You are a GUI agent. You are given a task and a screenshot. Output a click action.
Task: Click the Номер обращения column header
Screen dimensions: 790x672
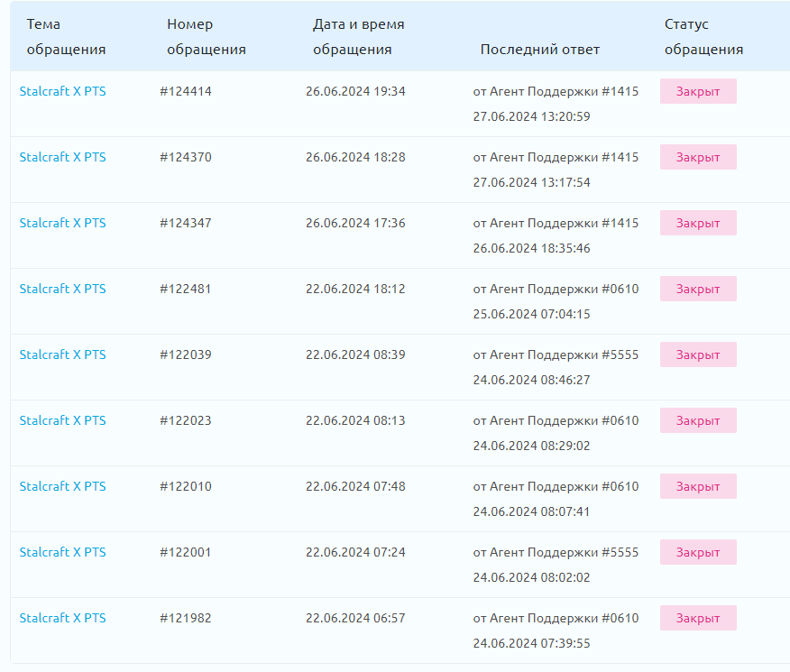(x=207, y=37)
